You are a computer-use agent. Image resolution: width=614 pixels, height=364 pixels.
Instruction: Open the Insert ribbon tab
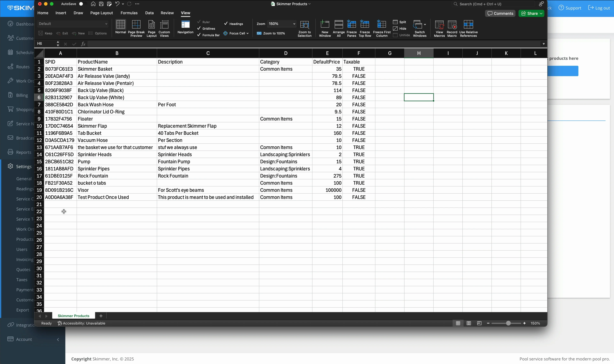(x=61, y=13)
